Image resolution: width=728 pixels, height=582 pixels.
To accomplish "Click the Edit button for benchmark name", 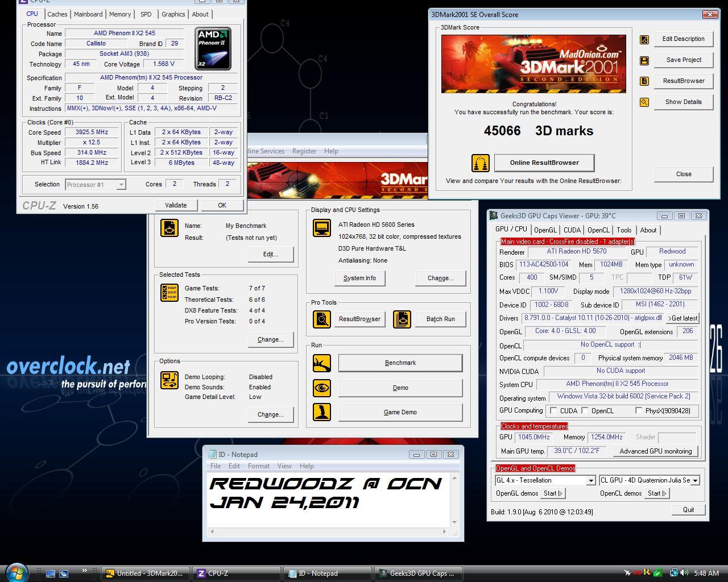I will (271, 254).
